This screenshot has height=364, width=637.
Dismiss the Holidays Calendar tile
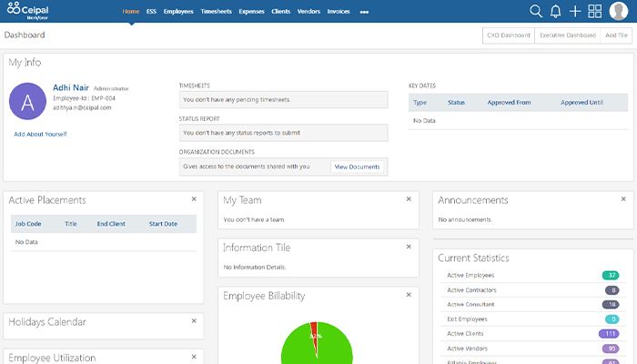[x=194, y=320]
